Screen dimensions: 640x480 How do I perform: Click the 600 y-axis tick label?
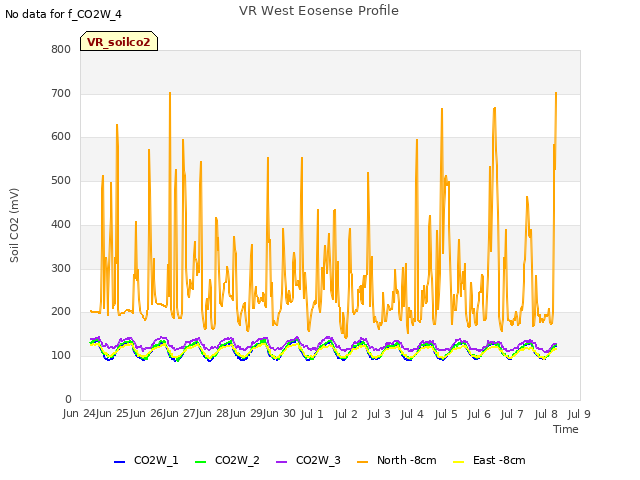pyautogui.click(x=61, y=137)
